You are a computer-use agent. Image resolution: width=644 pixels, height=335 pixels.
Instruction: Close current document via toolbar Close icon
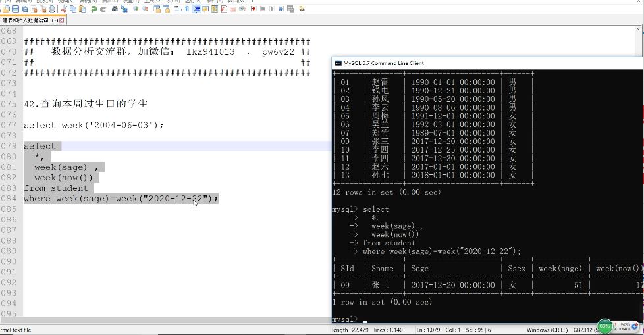coord(34,9)
